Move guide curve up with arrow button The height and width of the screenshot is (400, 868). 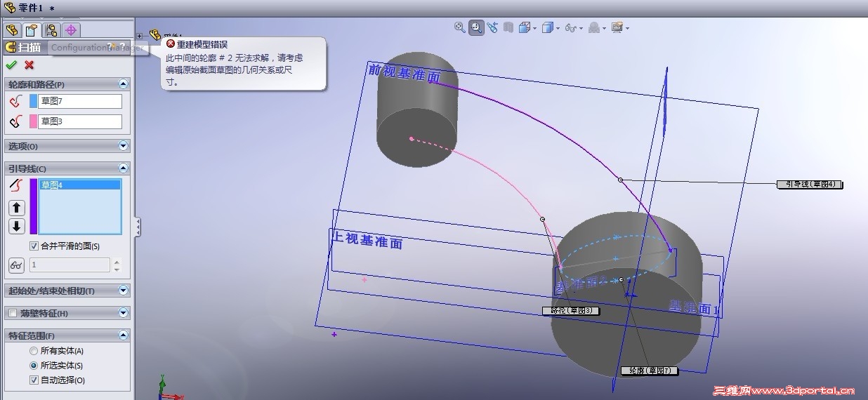[x=17, y=208]
